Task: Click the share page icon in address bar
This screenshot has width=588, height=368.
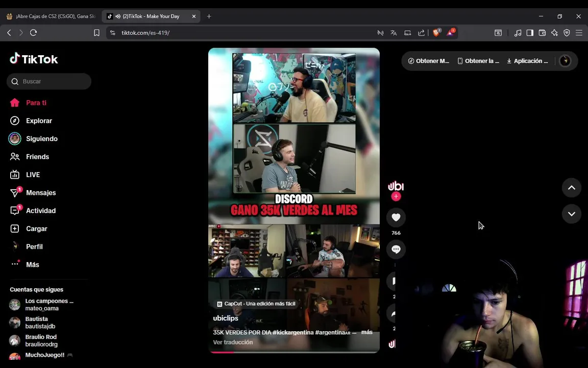Action: pos(421,33)
